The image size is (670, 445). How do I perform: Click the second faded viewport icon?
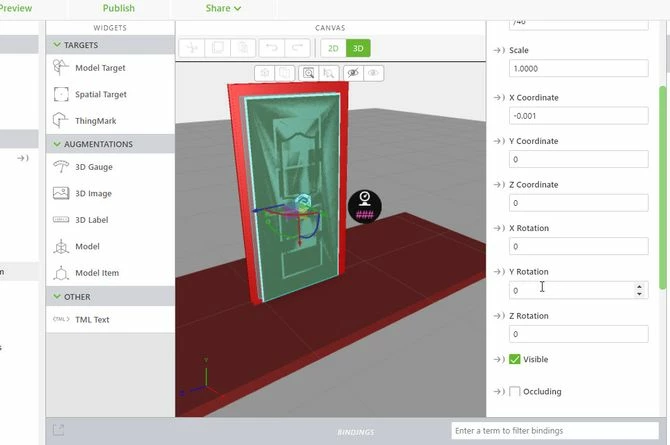(x=285, y=73)
